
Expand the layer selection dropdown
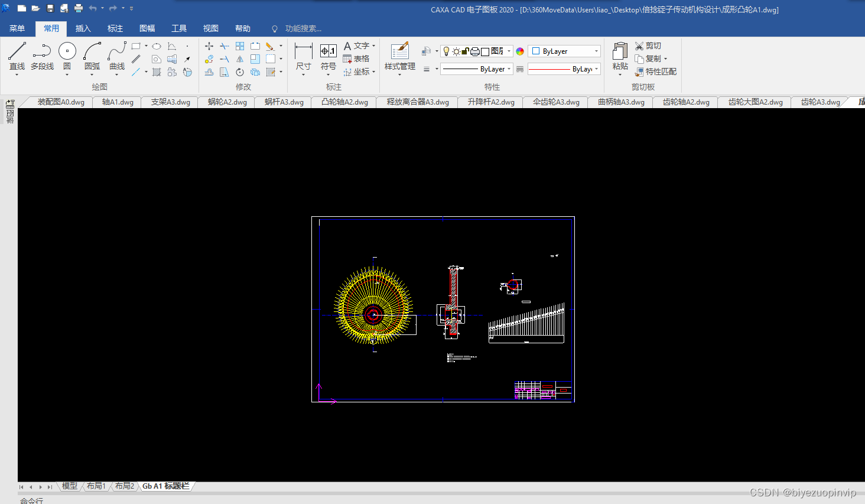(509, 51)
